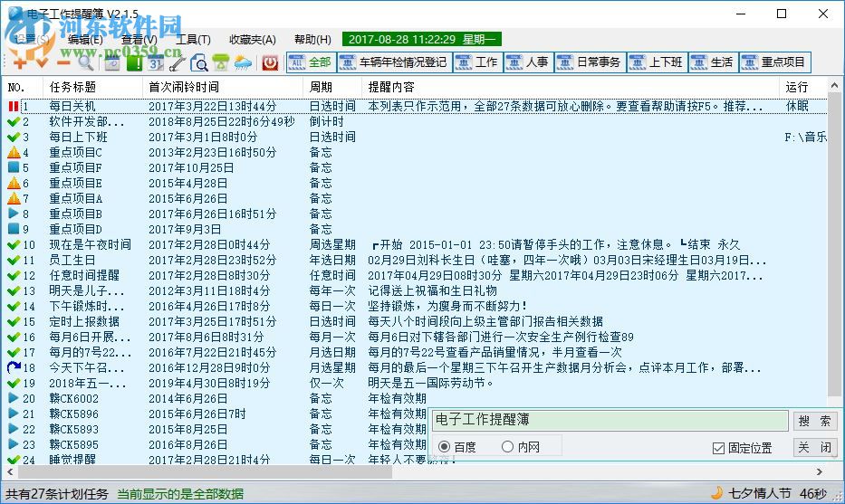Click the magnifying glass search icon
This screenshot has height=504, width=845.
click(x=86, y=63)
